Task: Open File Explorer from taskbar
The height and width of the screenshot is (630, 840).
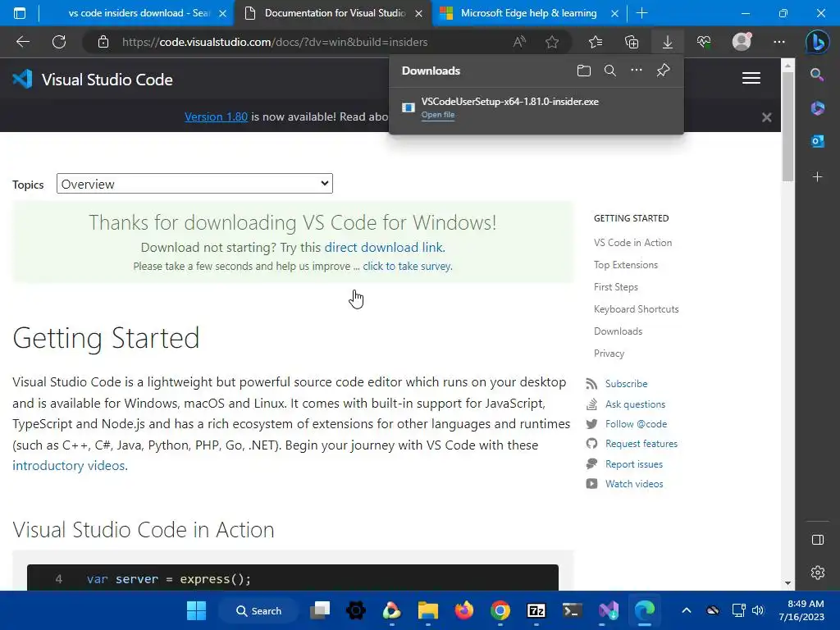Action: [x=428, y=610]
